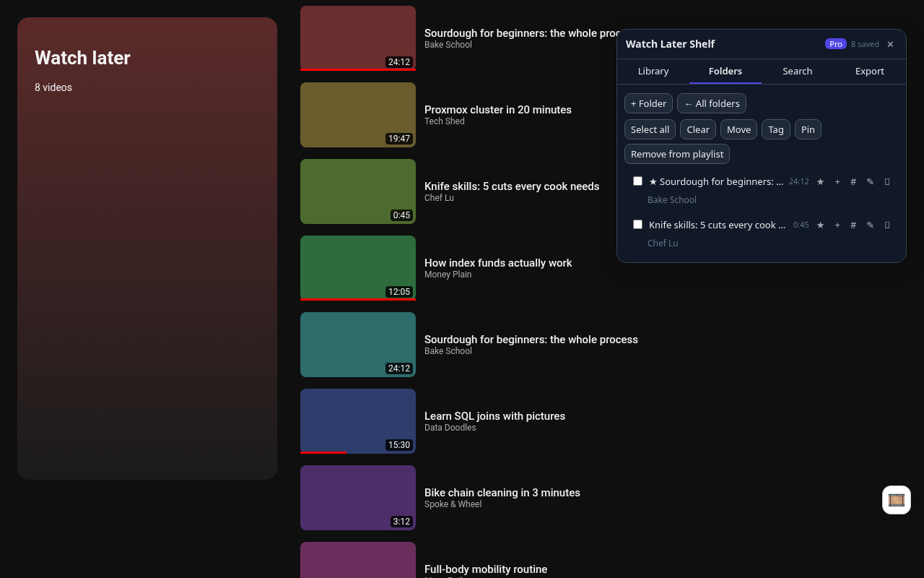The image size is (924, 578).
Task: Click the plus icon on Sourdough shelf row
Action: click(x=837, y=181)
